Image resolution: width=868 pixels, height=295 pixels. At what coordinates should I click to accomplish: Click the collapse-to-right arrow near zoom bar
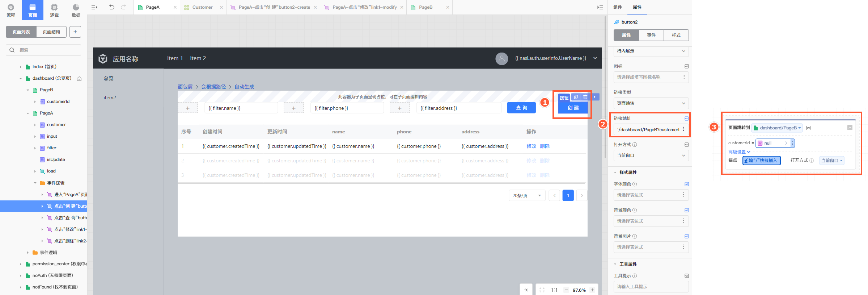click(x=526, y=290)
